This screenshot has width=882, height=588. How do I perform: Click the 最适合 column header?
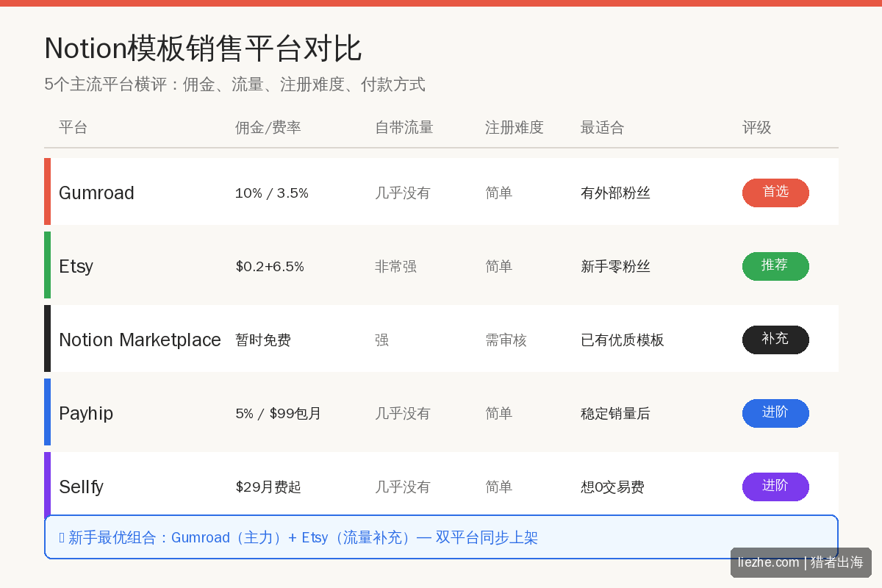pos(602,127)
